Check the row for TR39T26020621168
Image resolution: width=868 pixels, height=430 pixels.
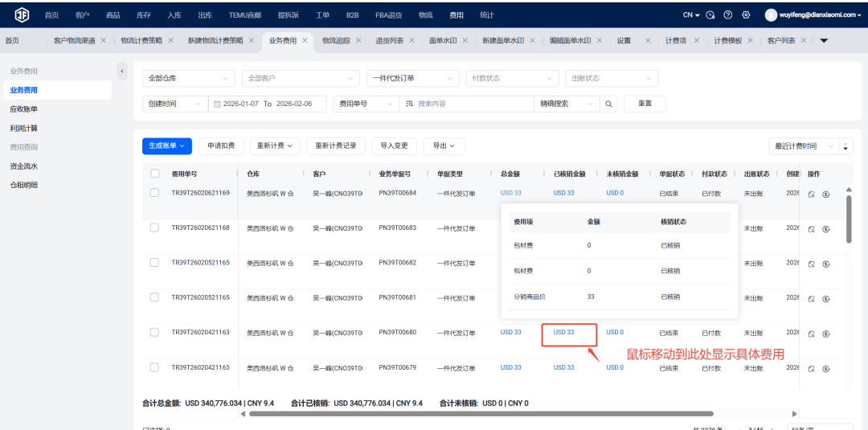click(155, 228)
